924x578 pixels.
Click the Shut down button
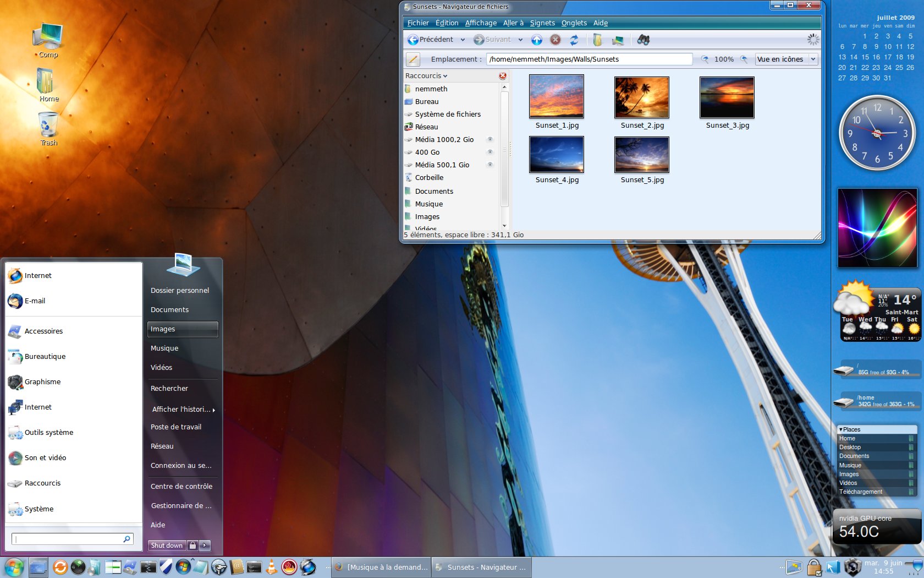click(167, 546)
